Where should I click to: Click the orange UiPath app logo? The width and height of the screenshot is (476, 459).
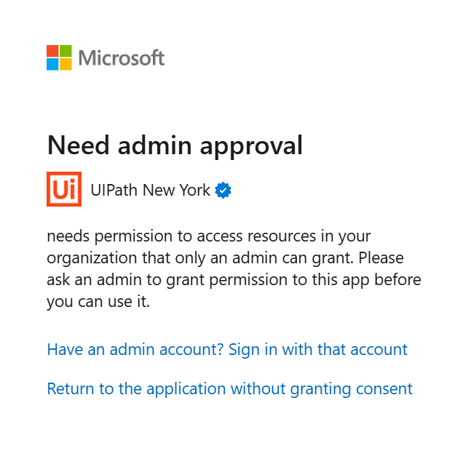click(x=64, y=189)
